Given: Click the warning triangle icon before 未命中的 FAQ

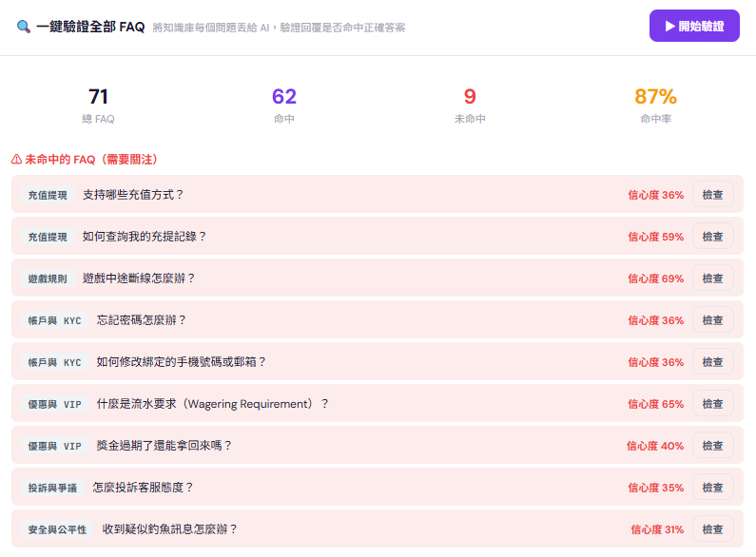Looking at the screenshot, I should [16, 160].
